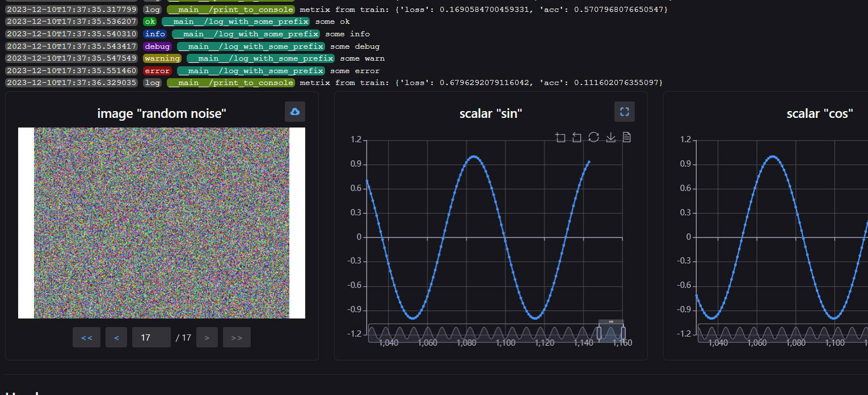The height and width of the screenshot is (395, 868).
Task: Click the random noise image preview
Action: click(162, 223)
